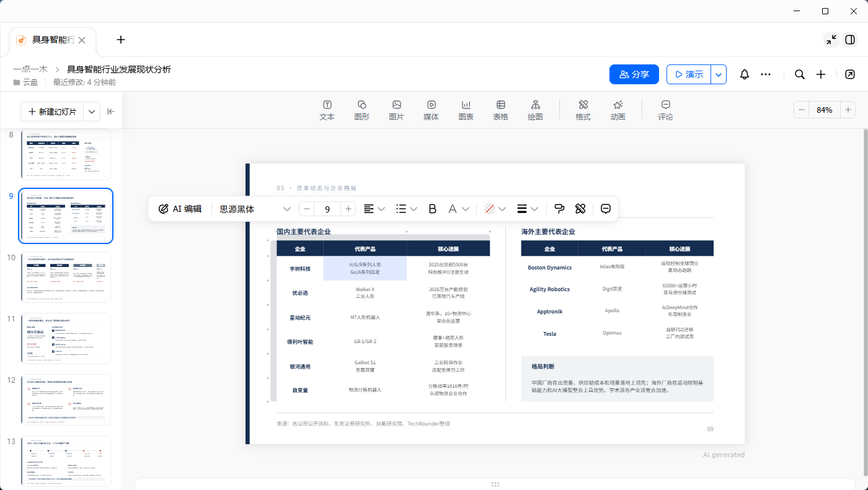Open the three-dot more options menu

click(766, 74)
